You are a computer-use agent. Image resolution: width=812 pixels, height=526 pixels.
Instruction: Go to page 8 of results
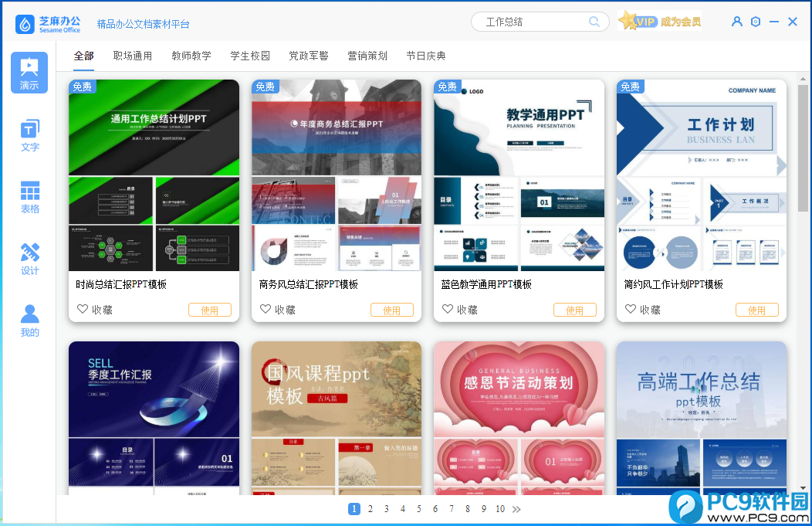click(x=468, y=509)
